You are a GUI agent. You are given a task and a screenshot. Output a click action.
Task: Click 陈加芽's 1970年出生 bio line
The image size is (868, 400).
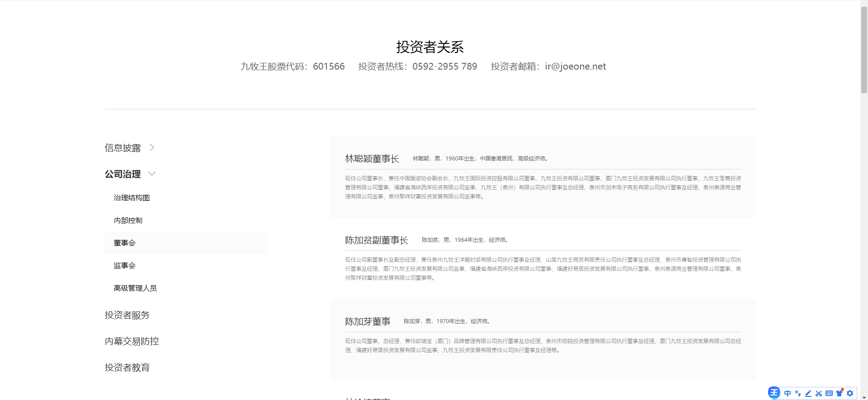pyautogui.click(x=447, y=321)
